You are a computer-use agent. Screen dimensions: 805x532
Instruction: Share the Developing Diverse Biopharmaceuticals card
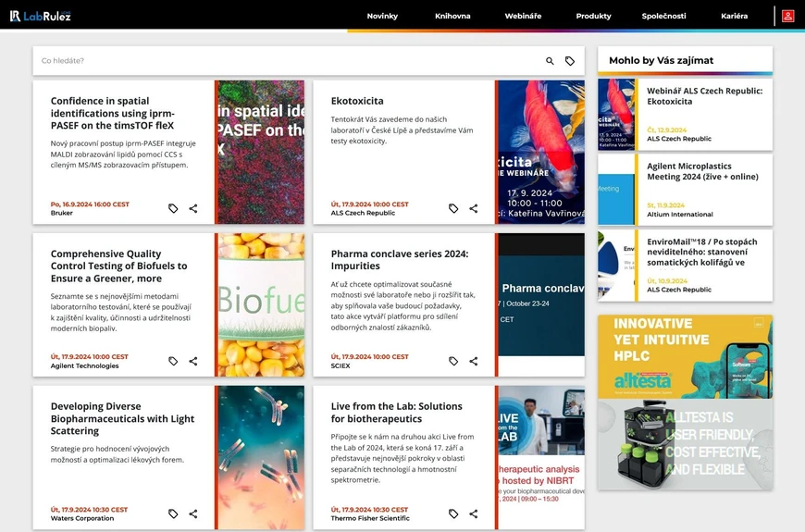click(x=193, y=513)
